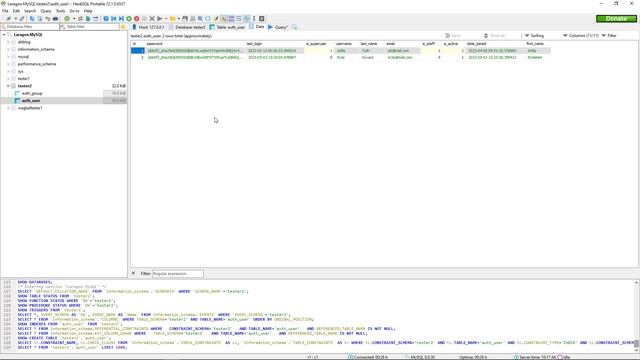The image size is (640, 360).
Task: Expand the performance_schema database node
Action: point(8,64)
